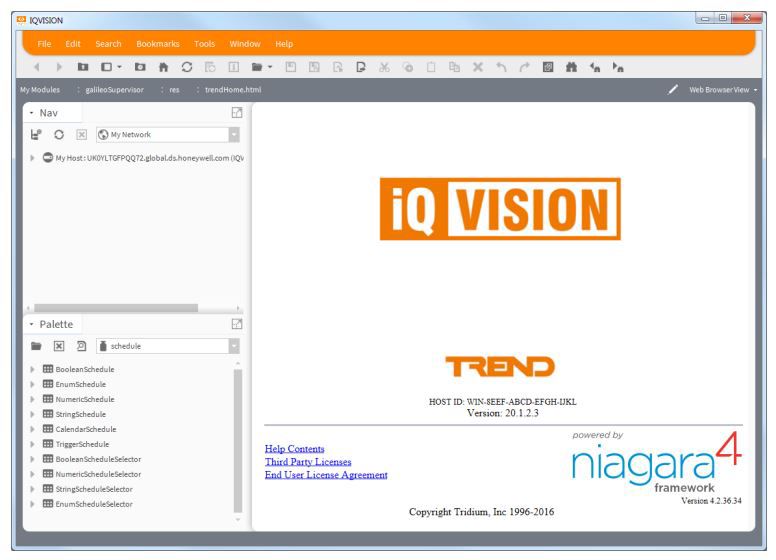Click galileoSupervisor in the path bar

point(114,90)
